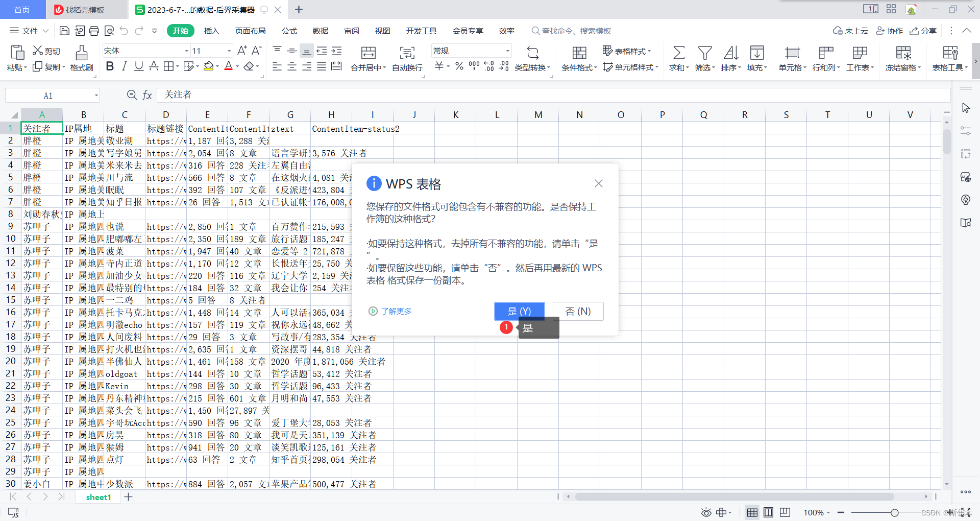Click the percent style icon in the ribbon

tap(458, 66)
